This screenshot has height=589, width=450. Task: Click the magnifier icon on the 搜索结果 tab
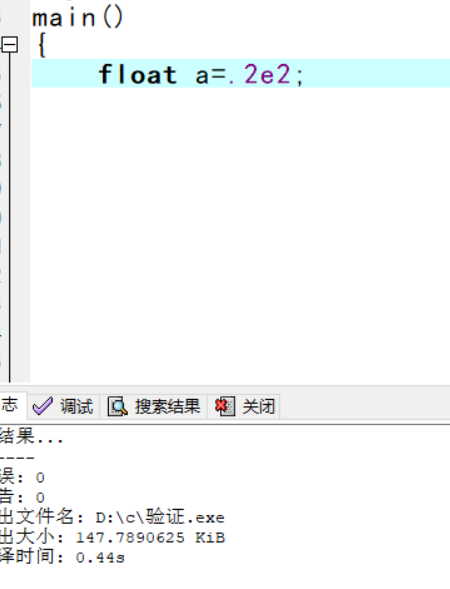coord(118,406)
